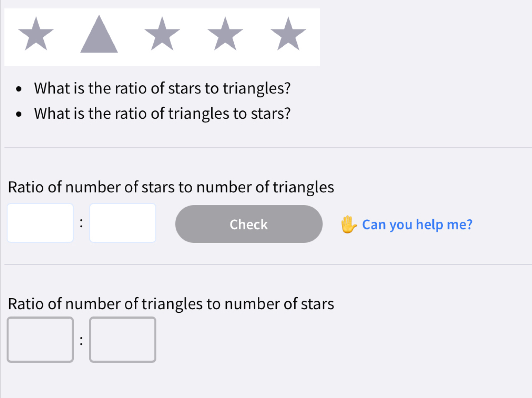Click the raised hand help icon
Viewport: 532px width, 398px height.
348,225
